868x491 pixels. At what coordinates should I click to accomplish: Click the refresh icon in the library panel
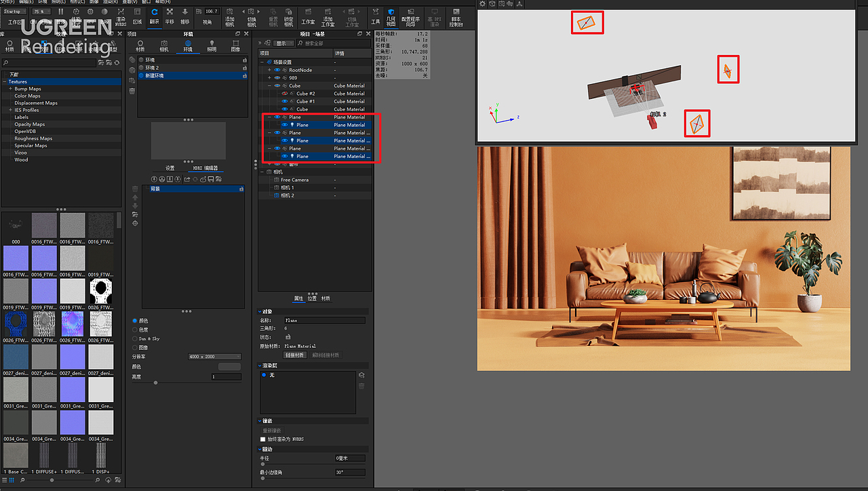point(117,63)
